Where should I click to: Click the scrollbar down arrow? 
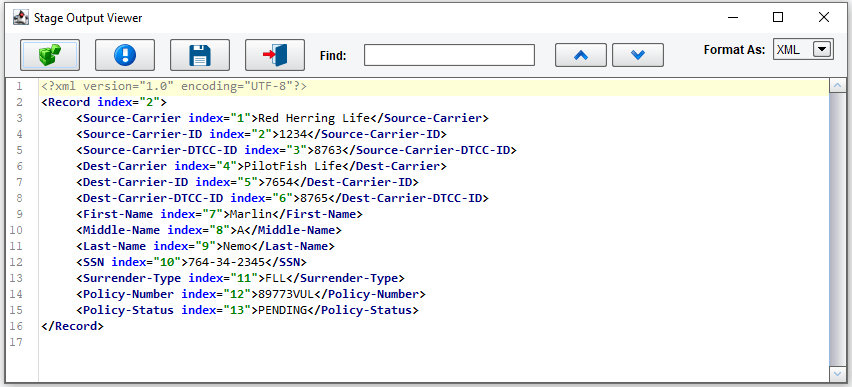click(837, 373)
